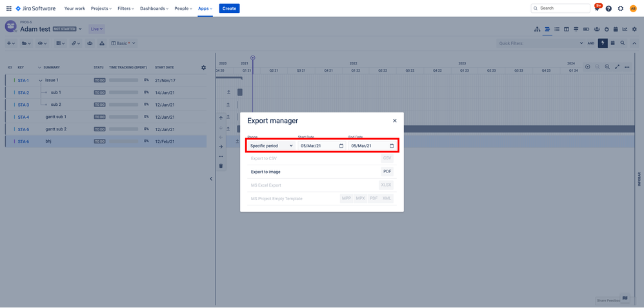Open the Jira app switcher grid icon
The image size is (644, 308).
coord(9,8)
